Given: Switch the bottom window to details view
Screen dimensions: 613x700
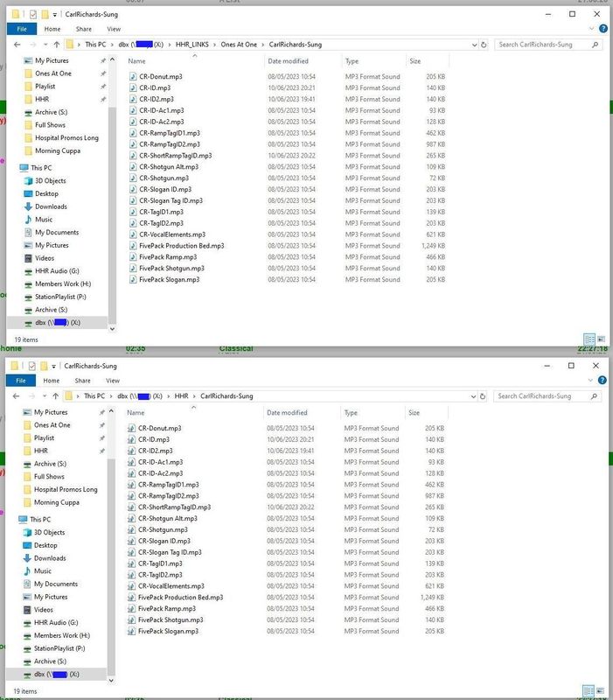Looking at the screenshot, I should coord(589,691).
